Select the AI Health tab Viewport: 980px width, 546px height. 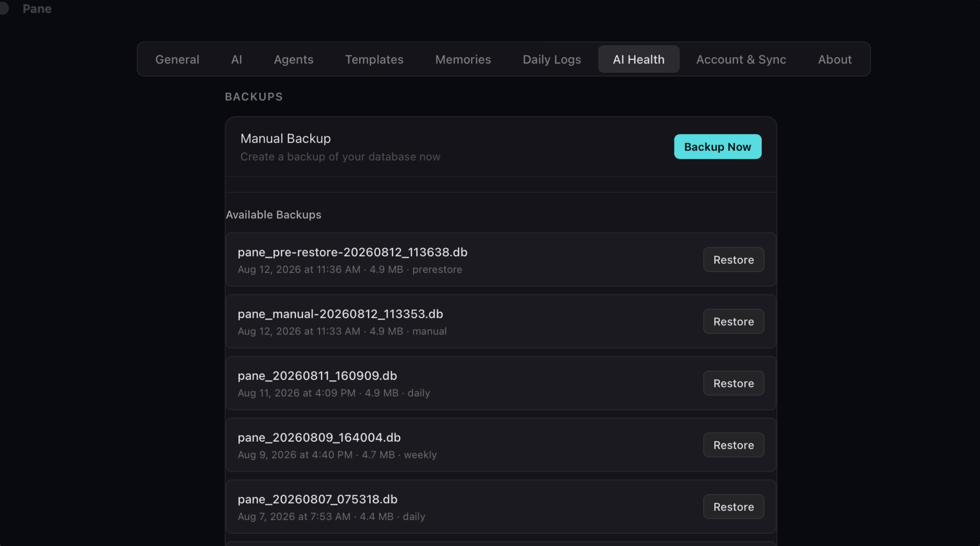639,59
